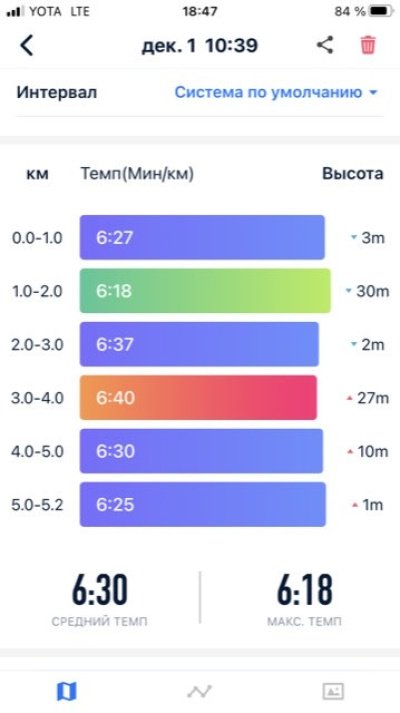Image resolution: width=400 pixels, height=713 pixels.
Task: Open the photo card tab icon
Action: (333, 692)
